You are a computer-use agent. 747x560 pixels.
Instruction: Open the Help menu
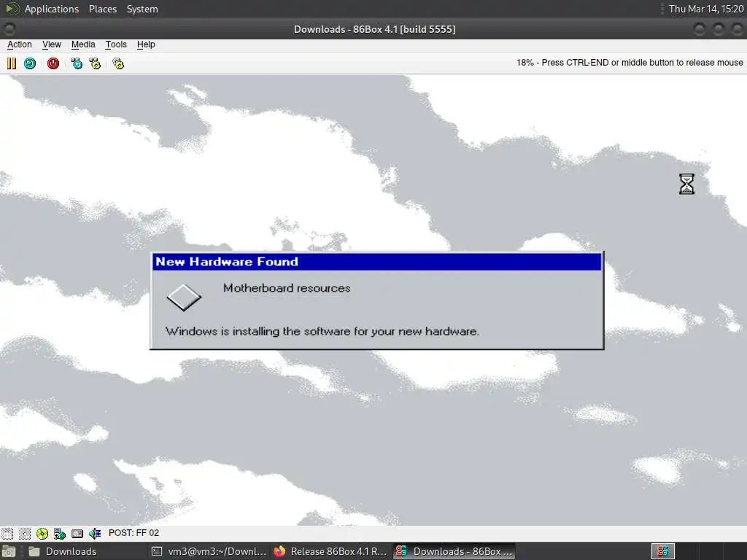[146, 44]
